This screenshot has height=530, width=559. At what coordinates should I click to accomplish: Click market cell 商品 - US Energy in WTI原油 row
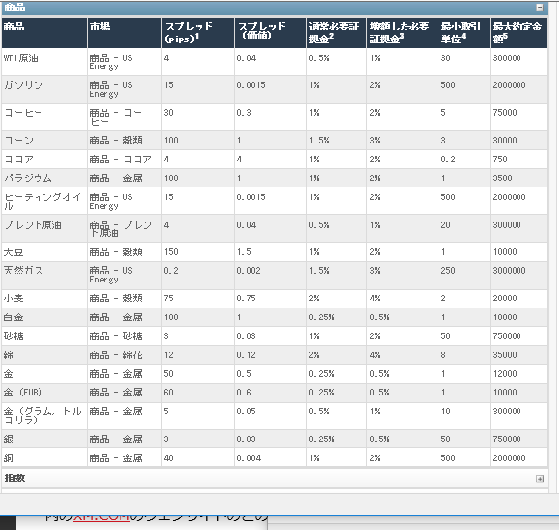[124, 62]
